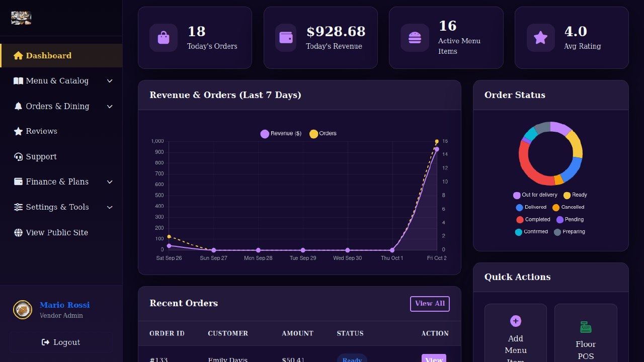The image size is (644, 362).
Task: Click the View Public Site globe icon
Action: 19,233
